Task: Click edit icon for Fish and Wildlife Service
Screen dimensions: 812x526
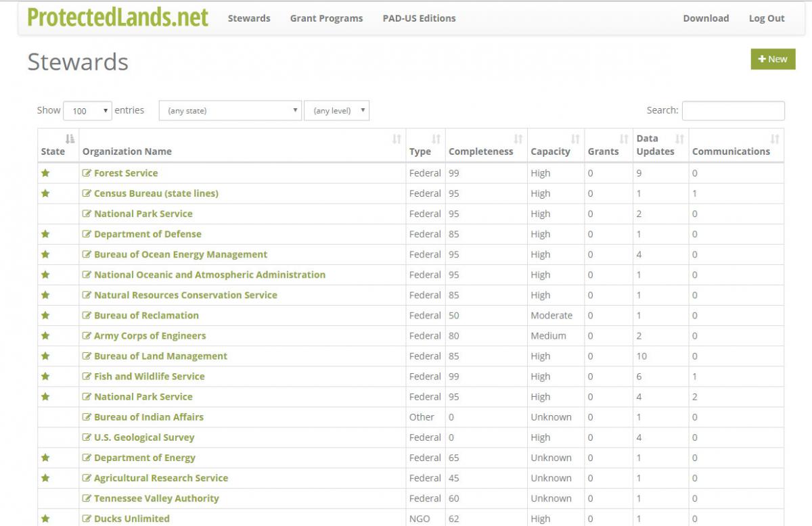Action: 87,376
